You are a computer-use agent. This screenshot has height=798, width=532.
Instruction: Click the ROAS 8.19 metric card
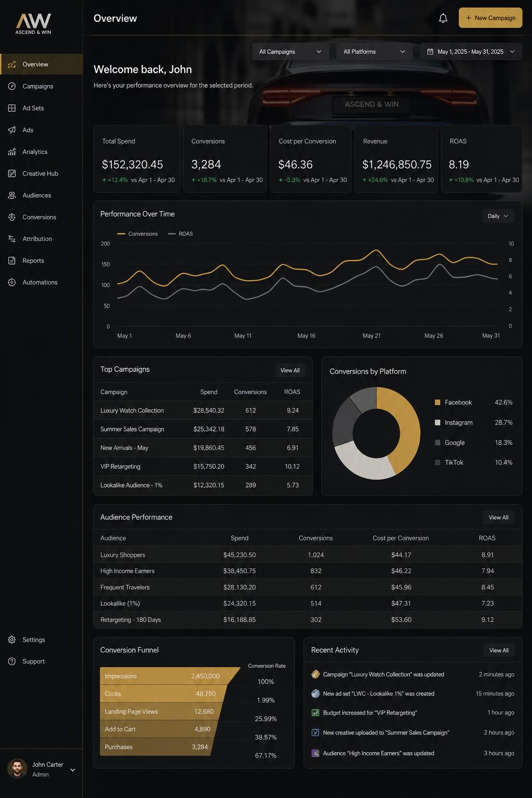482,159
